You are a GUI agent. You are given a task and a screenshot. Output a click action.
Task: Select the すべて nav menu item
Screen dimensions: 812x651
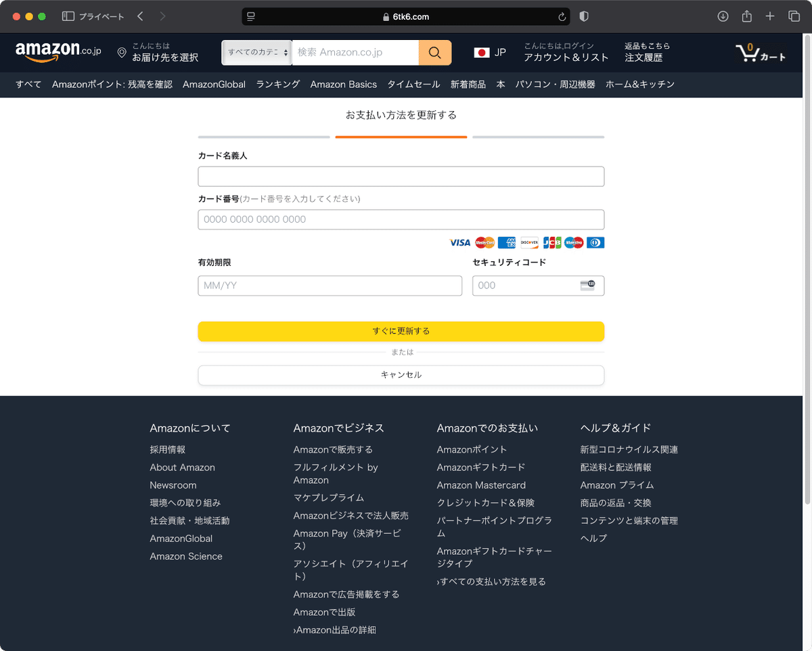[28, 85]
